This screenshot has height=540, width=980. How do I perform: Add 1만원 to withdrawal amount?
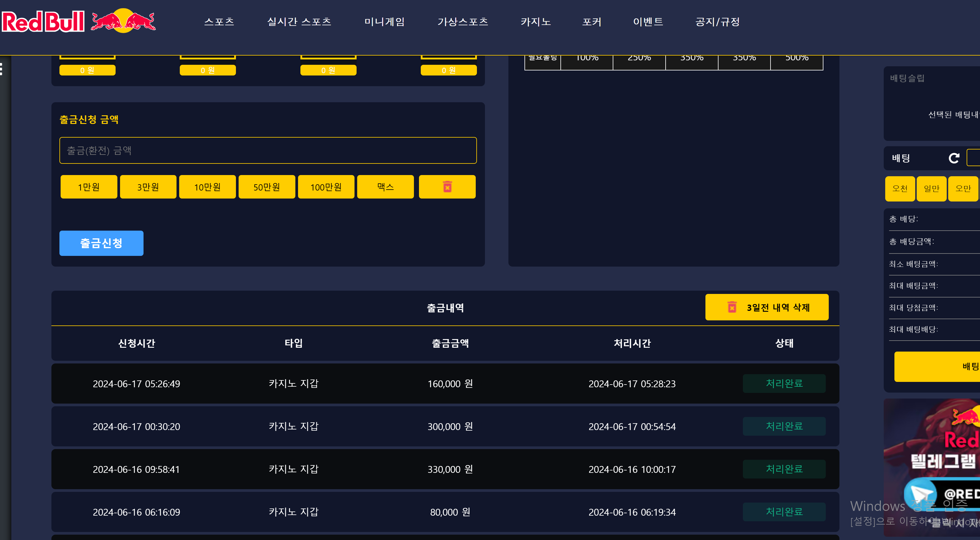tap(89, 187)
